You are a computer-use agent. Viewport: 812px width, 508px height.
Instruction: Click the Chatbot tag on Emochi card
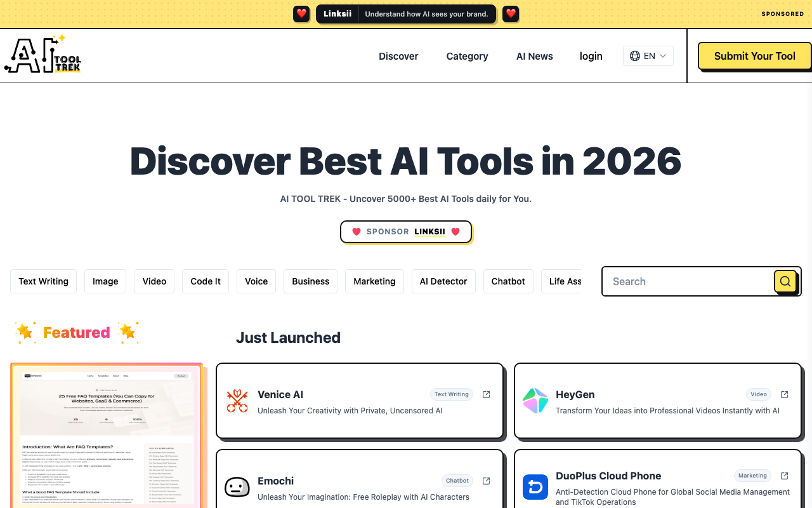click(457, 481)
